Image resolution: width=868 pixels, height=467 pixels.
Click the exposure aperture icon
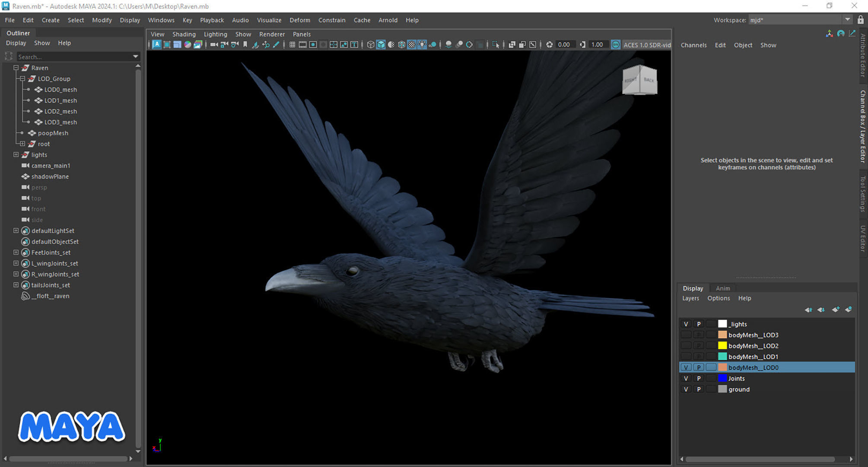(550, 45)
